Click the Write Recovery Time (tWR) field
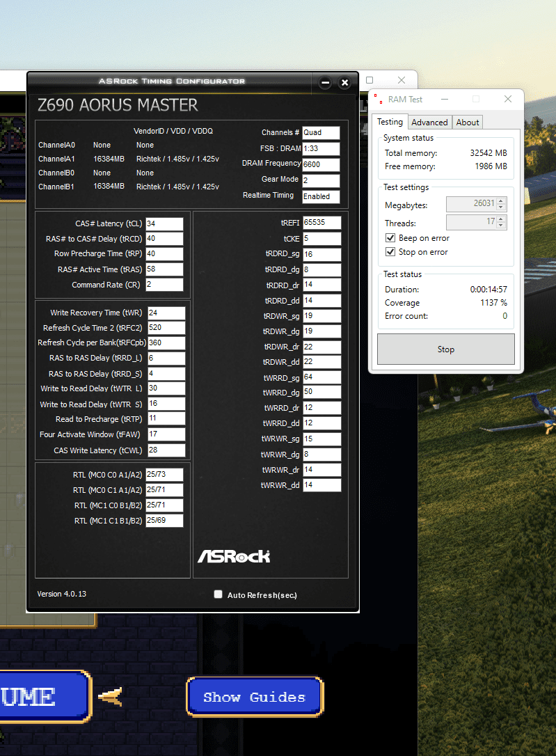Viewport: 556px width, 756px height. (166, 313)
